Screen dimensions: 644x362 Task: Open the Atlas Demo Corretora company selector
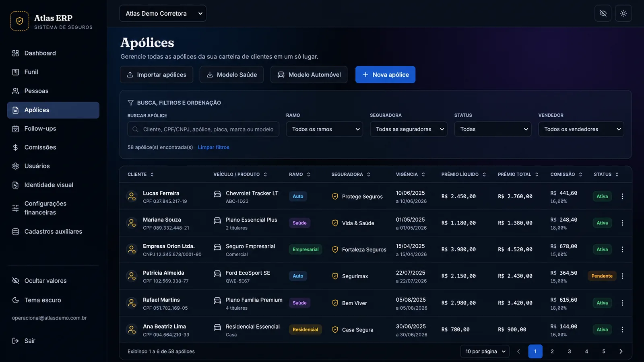pos(163,13)
